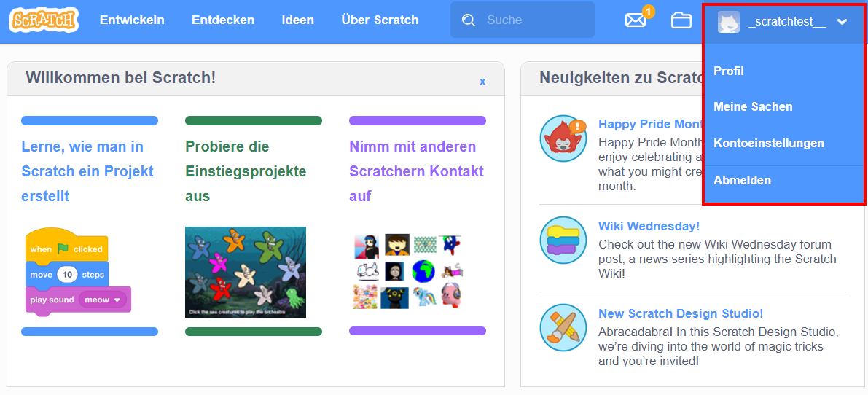Viewport: 868px width, 395px height.
Task: Click the Scratch logo
Action: click(x=44, y=20)
